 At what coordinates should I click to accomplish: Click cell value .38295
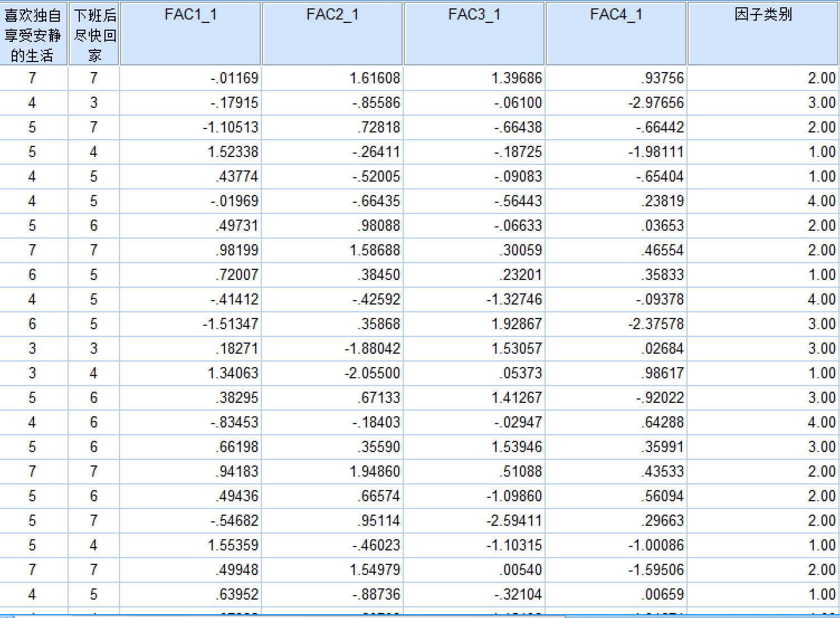click(x=237, y=398)
